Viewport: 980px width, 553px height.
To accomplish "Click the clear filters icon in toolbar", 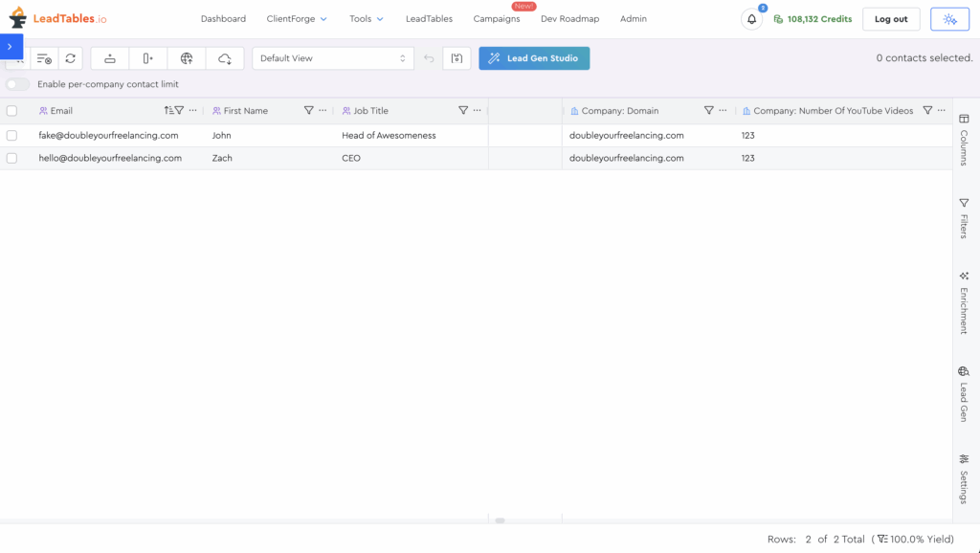I will point(44,58).
